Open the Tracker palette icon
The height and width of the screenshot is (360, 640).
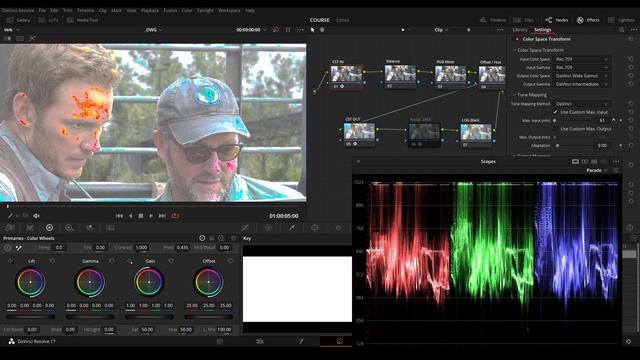click(x=338, y=228)
